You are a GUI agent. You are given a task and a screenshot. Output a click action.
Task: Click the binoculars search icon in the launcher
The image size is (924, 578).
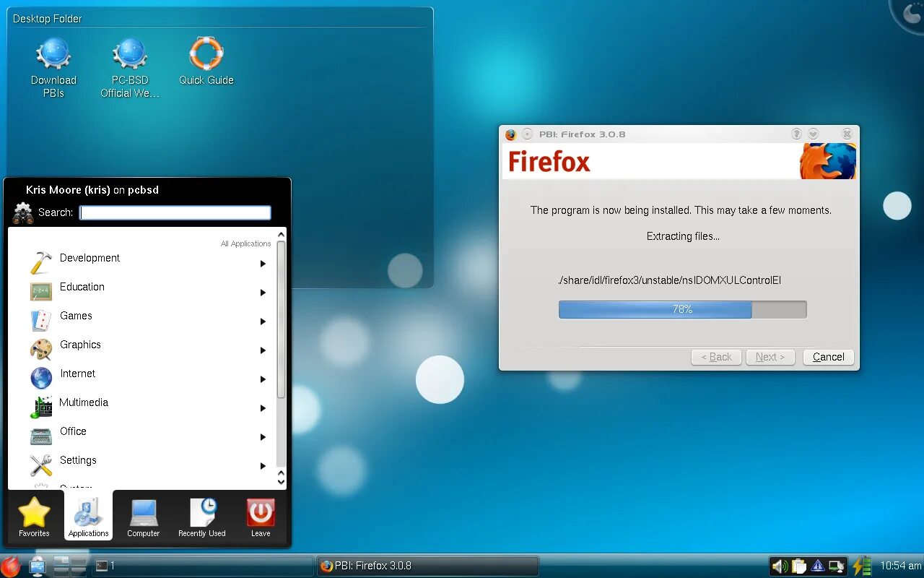tap(23, 212)
